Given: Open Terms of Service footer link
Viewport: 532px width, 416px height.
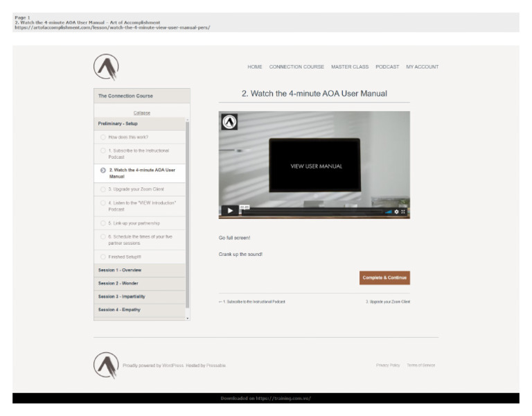Looking at the screenshot, I should click(x=420, y=365).
